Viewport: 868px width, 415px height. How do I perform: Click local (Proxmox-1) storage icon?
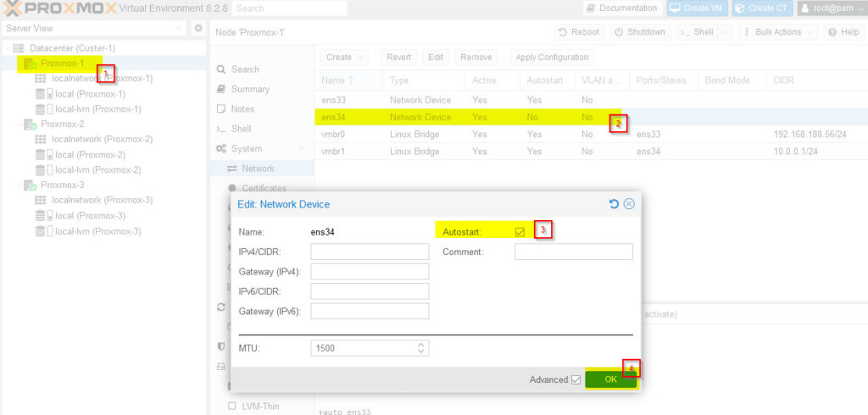(x=44, y=94)
